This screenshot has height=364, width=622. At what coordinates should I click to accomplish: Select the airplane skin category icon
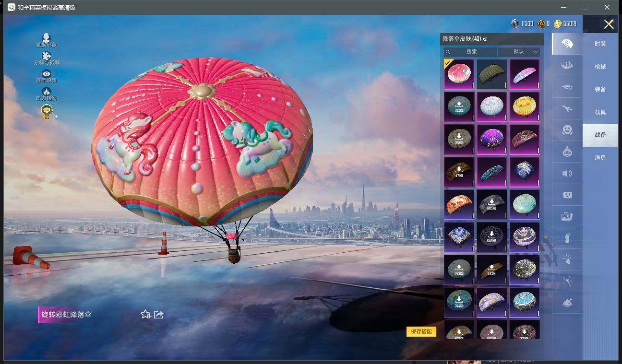point(567,109)
